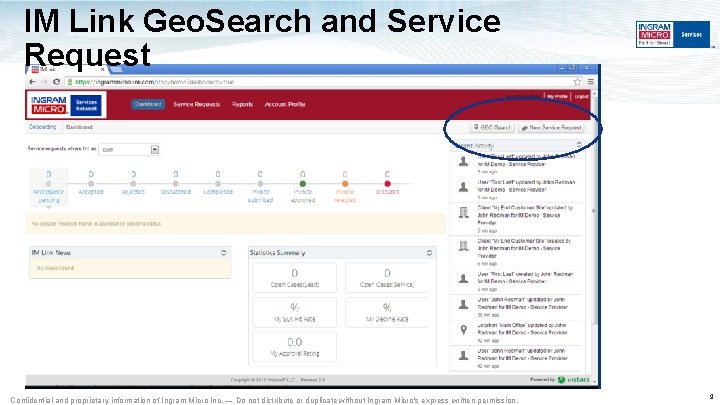Viewport: 720px width, 405px height.
Task: Select the red Disputed status step
Action: (387, 183)
